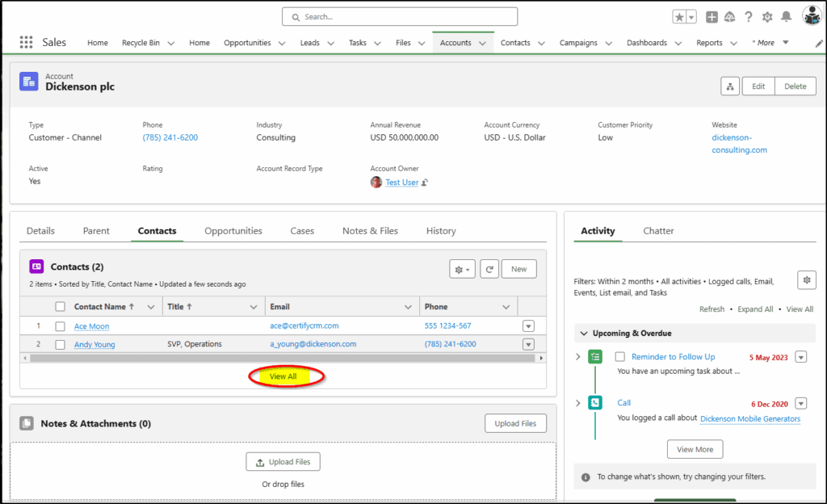Viewport: 827px width, 504px height.
Task: Click View All under Contacts list
Action: [283, 376]
